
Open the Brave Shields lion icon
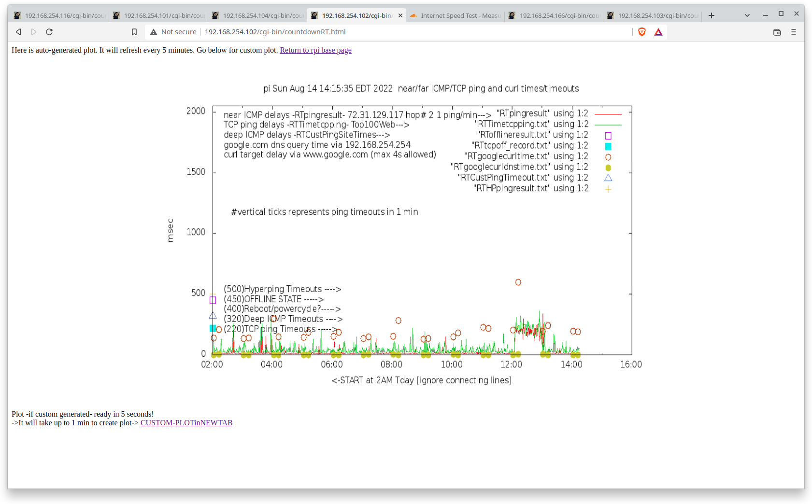(x=642, y=32)
